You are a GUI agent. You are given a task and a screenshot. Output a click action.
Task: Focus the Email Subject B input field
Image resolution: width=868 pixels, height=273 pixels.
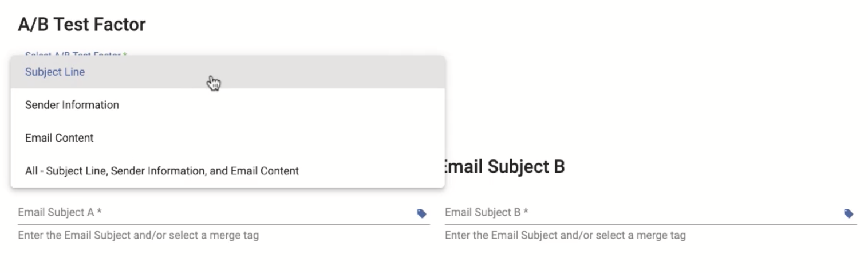tap(642, 212)
